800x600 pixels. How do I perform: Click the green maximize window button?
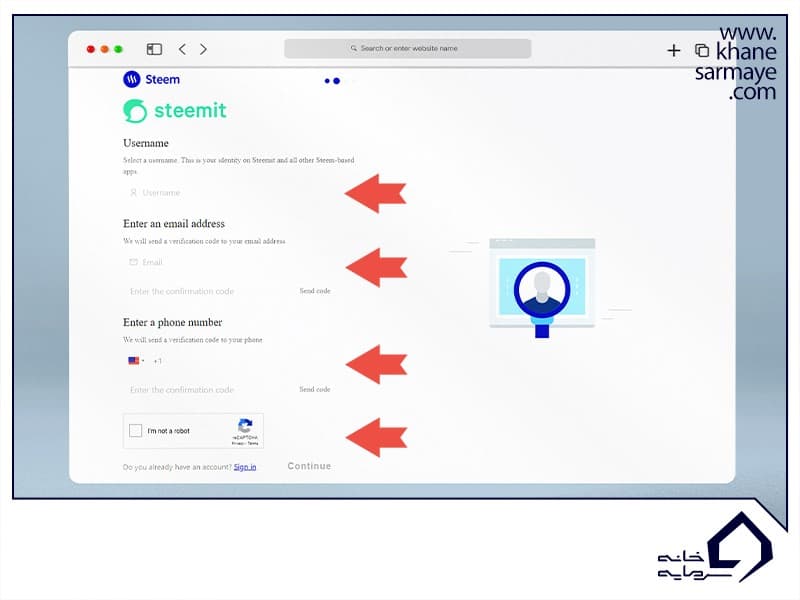tap(118, 49)
